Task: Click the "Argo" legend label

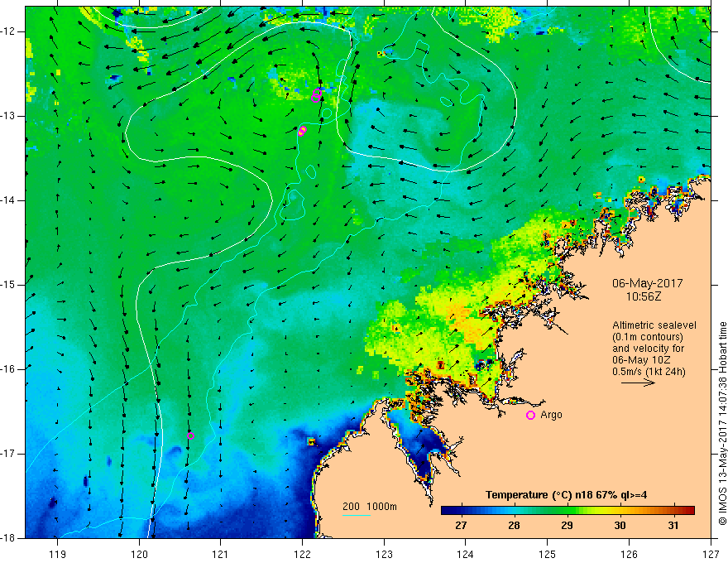Action: click(x=551, y=415)
